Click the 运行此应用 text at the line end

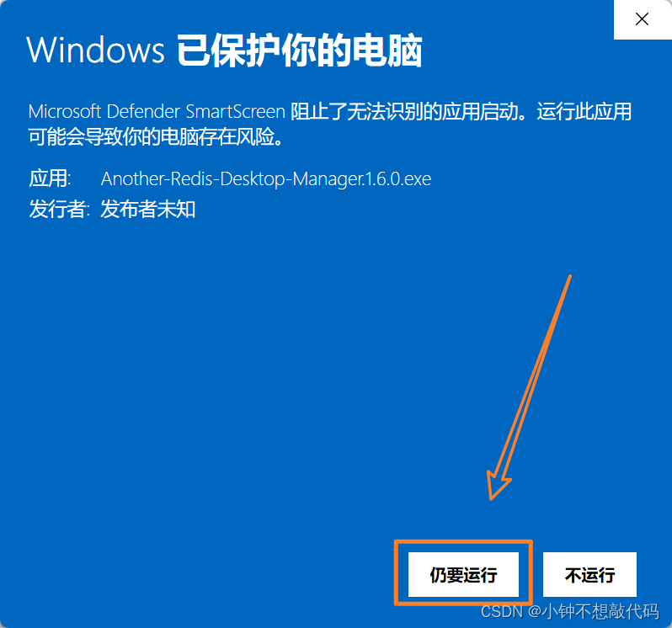(x=584, y=111)
